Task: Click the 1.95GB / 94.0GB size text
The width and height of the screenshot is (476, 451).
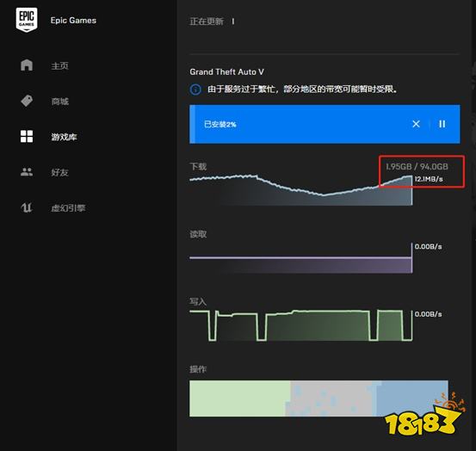Action: [417, 166]
